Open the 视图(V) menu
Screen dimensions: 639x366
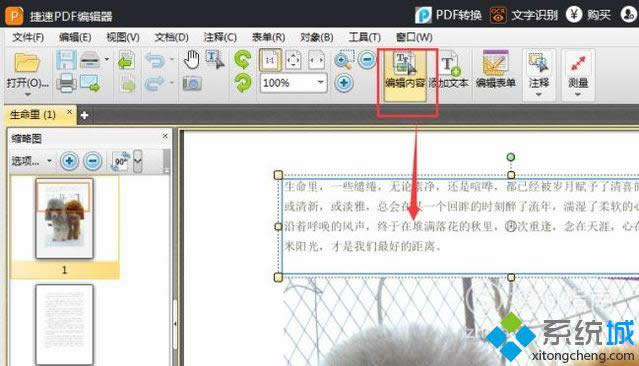(x=123, y=37)
